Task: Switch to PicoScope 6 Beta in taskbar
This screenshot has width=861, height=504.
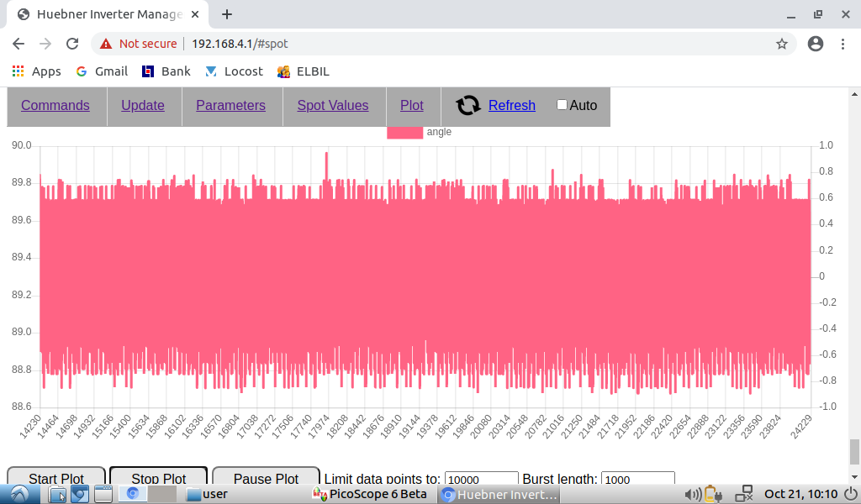Action: pos(370,494)
